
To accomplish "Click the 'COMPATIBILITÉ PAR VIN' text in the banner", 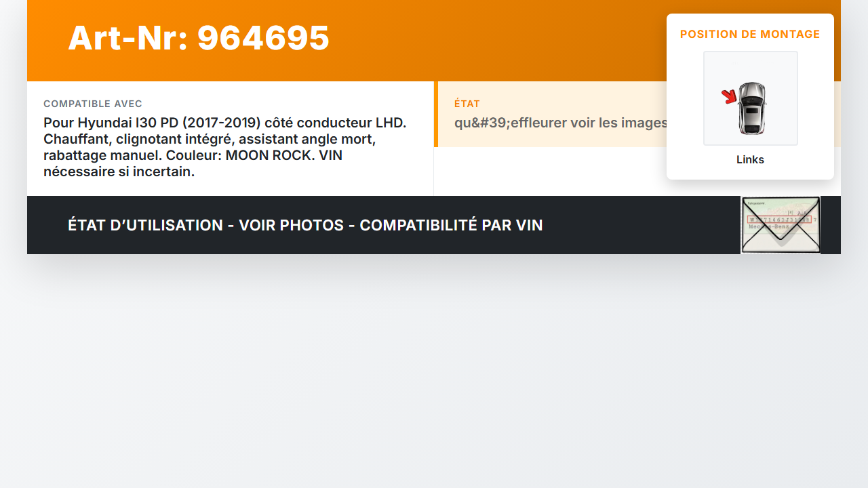I will point(451,225).
